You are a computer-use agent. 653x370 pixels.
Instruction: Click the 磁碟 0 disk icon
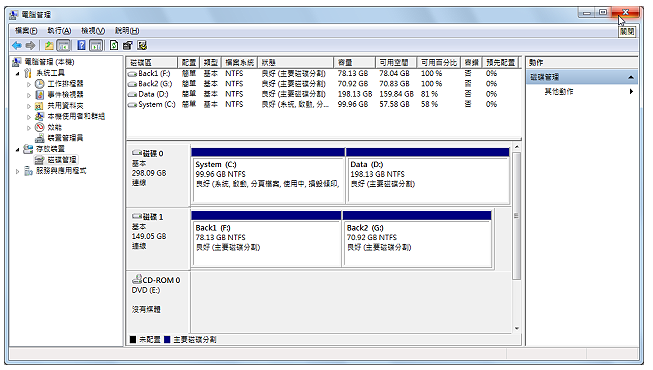pyautogui.click(x=137, y=153)
